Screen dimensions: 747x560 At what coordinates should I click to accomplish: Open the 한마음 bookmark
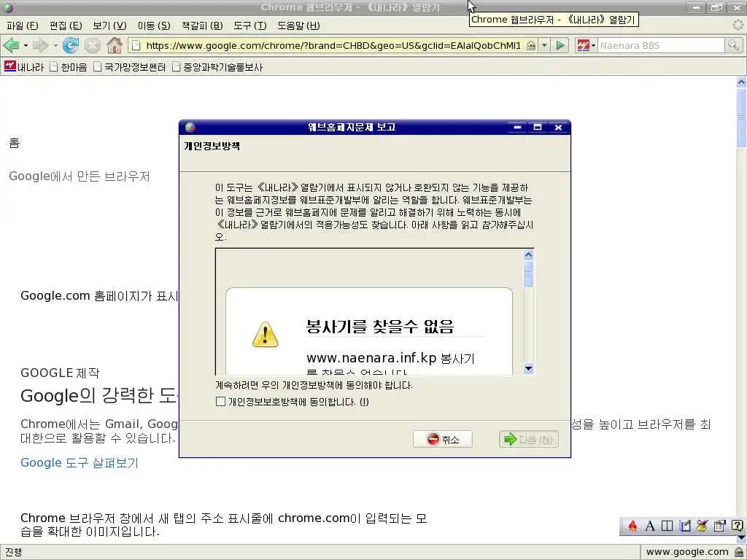(68, 66)
